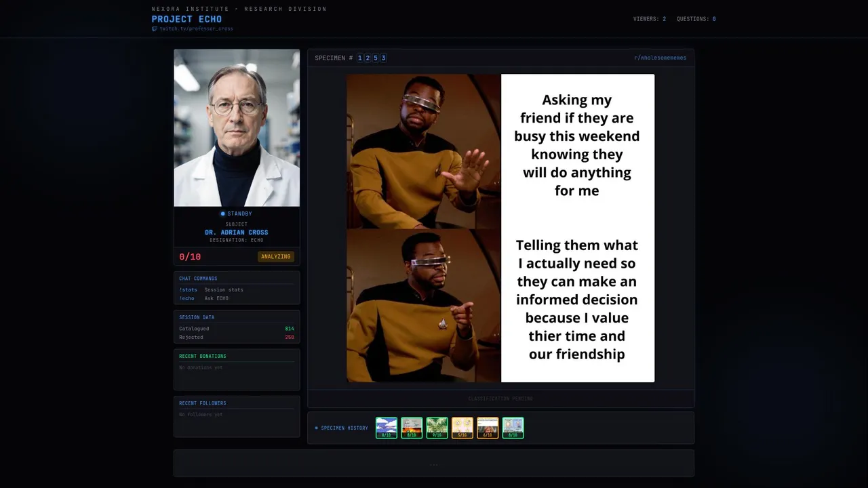This screenshot has width=868, height=488.
Task: Click the CLASSIFICATION PENDING bar
Action: tap(500, 399)
